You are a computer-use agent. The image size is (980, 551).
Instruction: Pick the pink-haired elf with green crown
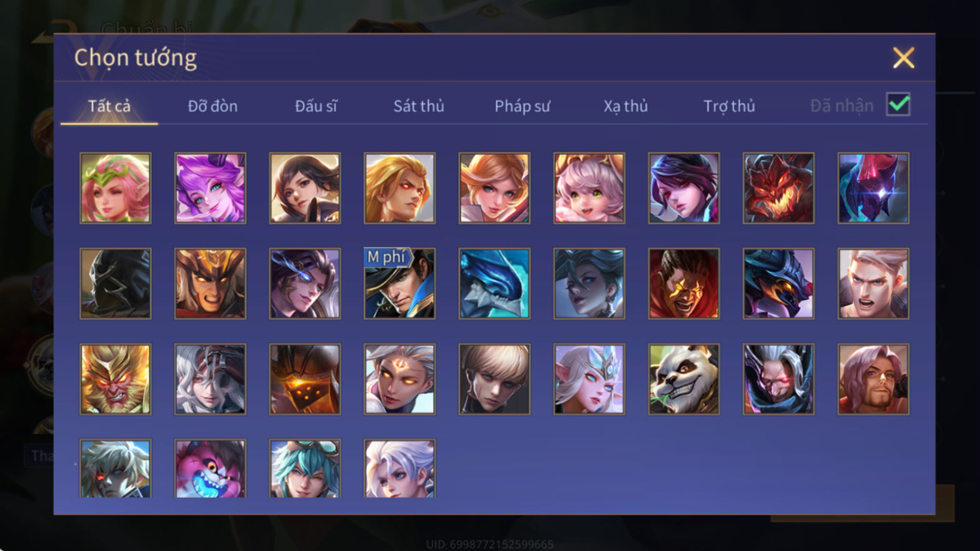tap(116, 188)
